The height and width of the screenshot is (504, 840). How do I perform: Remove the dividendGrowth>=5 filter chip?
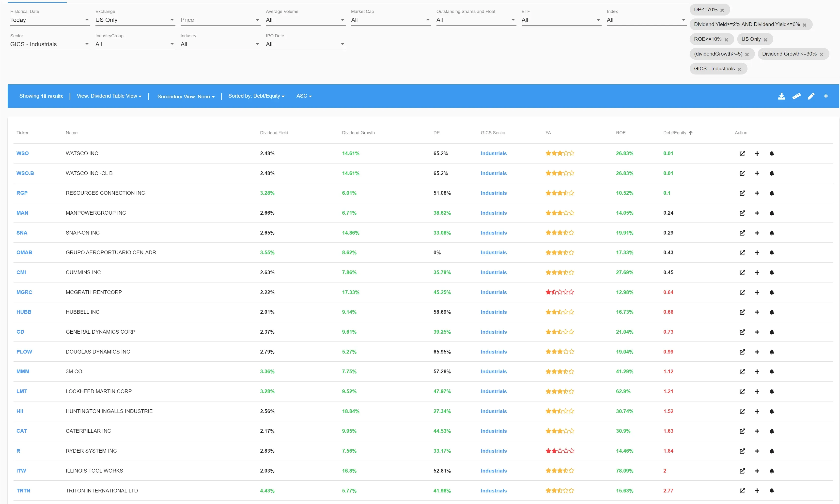point(747,54)
